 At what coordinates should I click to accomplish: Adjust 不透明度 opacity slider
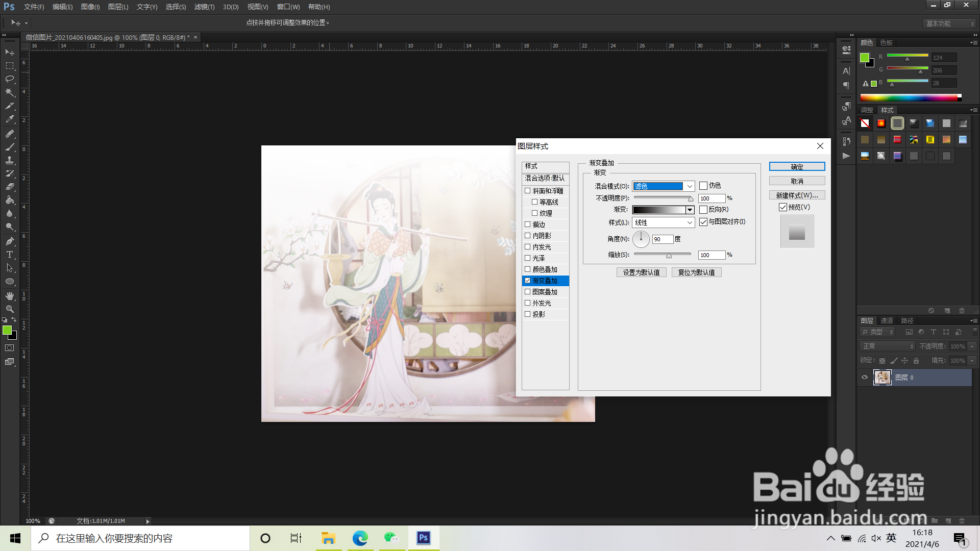click(691, 199)
